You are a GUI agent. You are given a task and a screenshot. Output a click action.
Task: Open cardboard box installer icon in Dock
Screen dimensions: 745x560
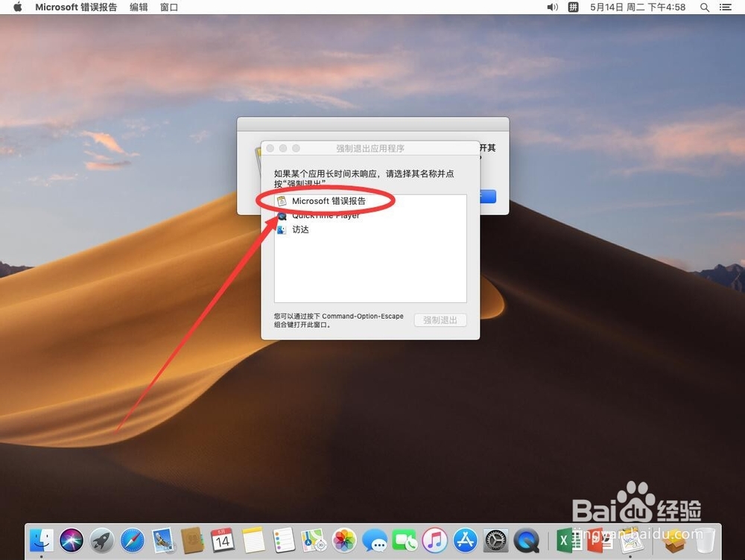click(674, 541)
